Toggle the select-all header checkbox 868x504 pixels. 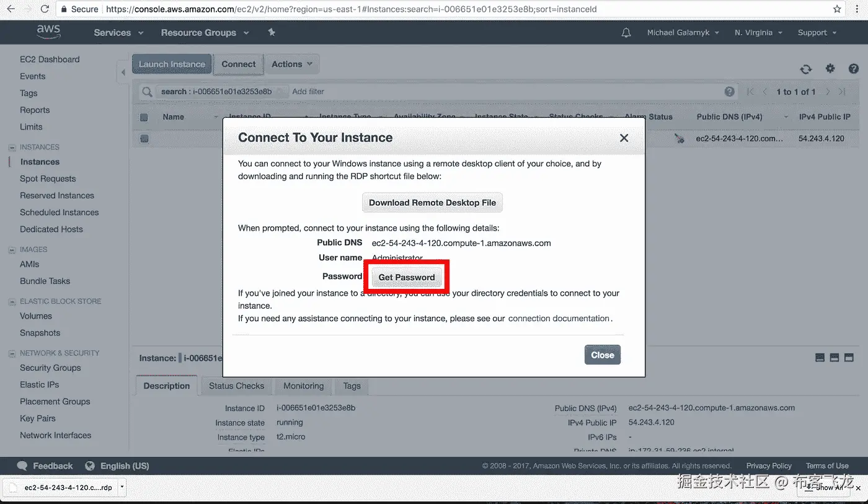click(144, 117)
